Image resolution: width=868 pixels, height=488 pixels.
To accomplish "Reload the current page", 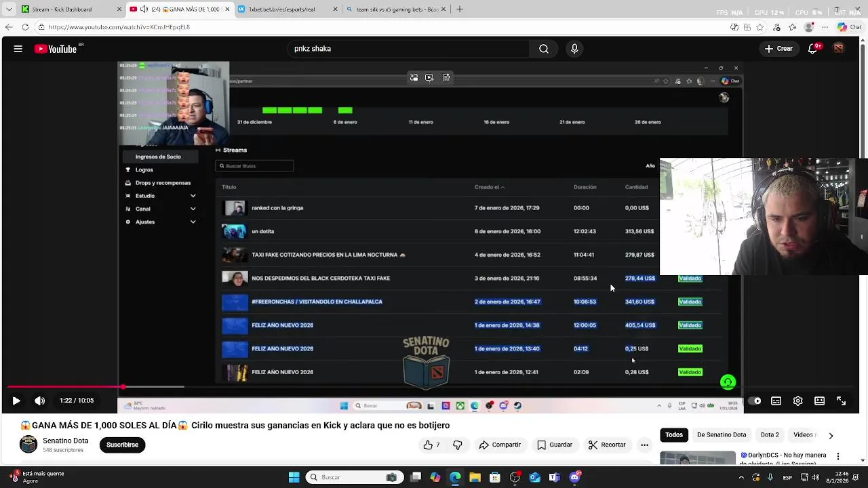I will (25, 27).
